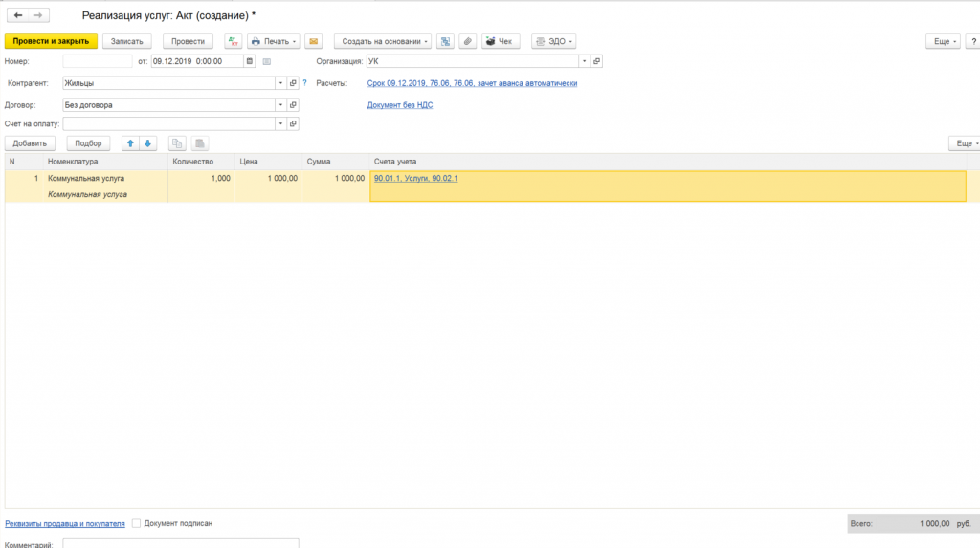980x548 pixels.
Task: Open Договор details icon
Action: [293, 105]
